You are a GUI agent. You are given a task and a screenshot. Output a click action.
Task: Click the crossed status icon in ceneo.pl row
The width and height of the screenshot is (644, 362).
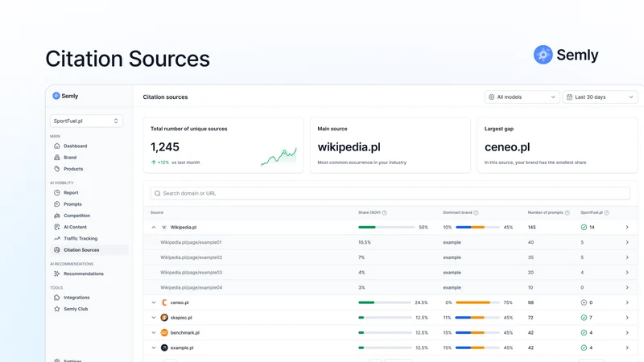click(x=584, y=303)
